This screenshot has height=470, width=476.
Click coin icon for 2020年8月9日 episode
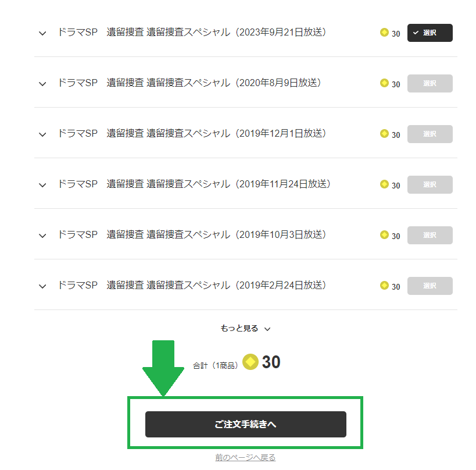(x=384, y=83)
